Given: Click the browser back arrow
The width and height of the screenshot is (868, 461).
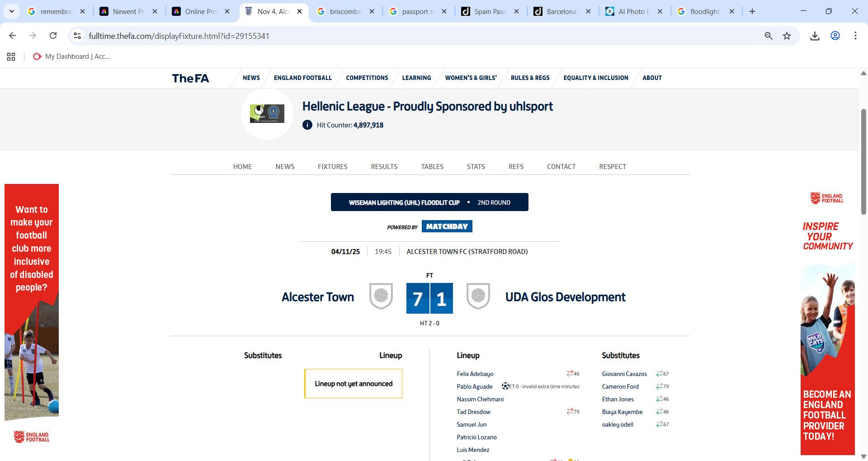Looking at the screenshot, I should click(x=13, y=36).
